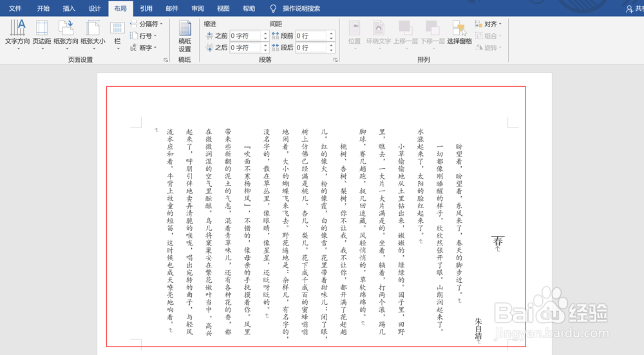Click the dropdown arrow under 栏
This screenshot has width=644, height=355.
coord(118,49)
